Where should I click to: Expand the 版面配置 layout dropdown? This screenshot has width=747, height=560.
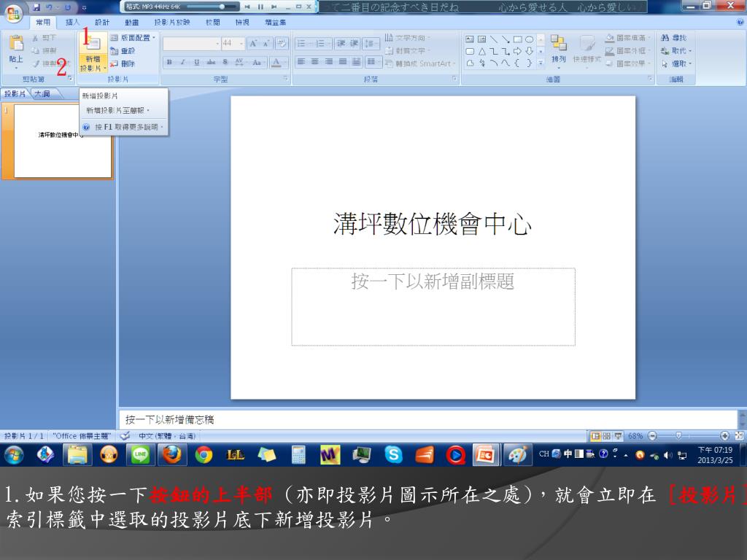[133, 38]
